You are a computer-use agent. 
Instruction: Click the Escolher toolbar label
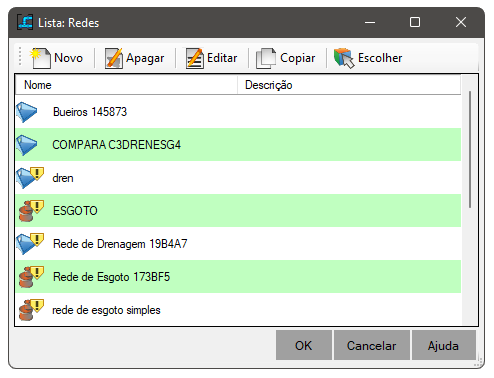(380, 58)
